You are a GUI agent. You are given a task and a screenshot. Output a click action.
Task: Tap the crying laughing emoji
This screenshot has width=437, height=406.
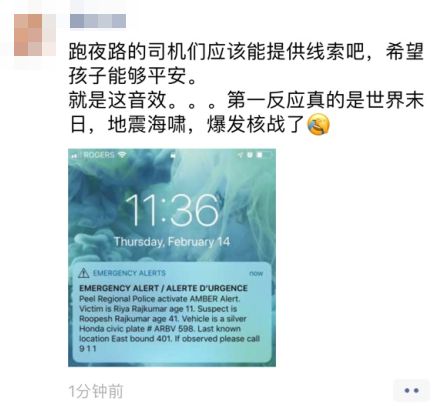[x=318, y=124]
